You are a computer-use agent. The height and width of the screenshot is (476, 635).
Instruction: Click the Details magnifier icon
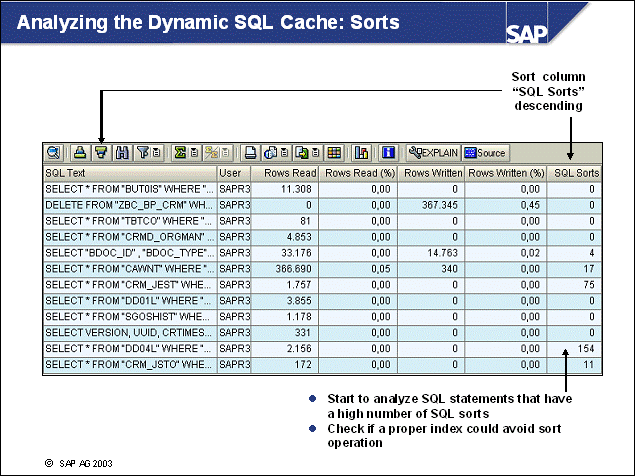coord(54,153)
